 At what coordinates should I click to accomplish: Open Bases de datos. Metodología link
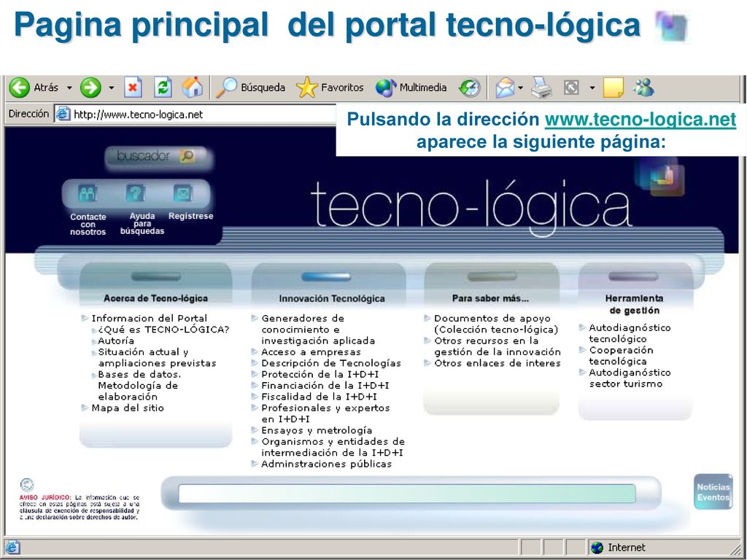pos(139,385)
